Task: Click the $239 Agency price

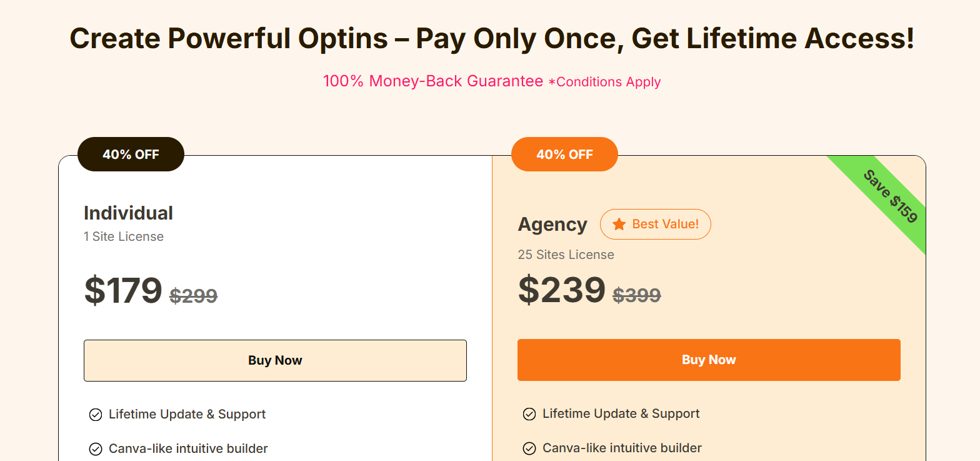Action: pos(562,290)
